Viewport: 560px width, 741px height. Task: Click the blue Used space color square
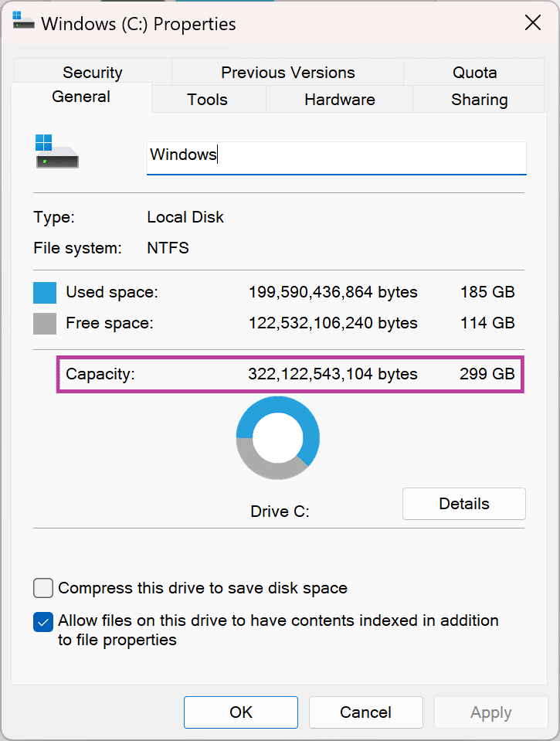point(45,293)
